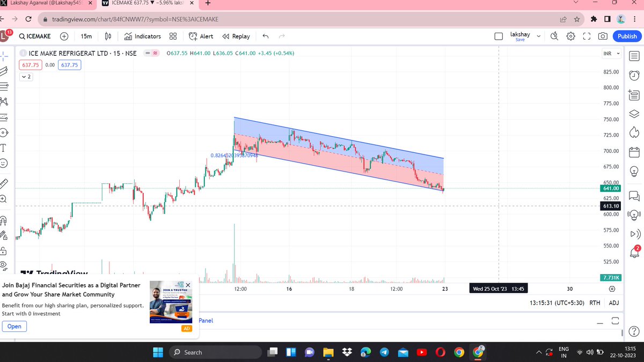The height and width of the screenshot is (362, 644).
Task: Click the 641.00 current price label
Action: 610,188
